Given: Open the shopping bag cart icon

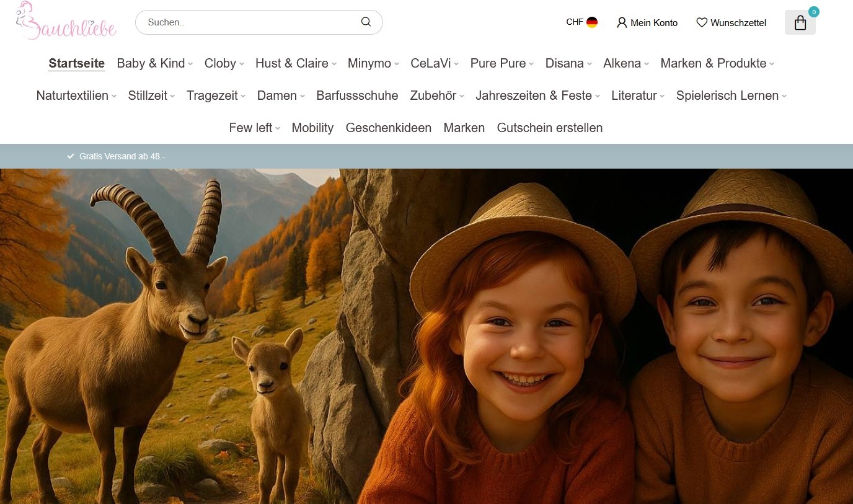Looking at the screenshot, I should 800,23.
